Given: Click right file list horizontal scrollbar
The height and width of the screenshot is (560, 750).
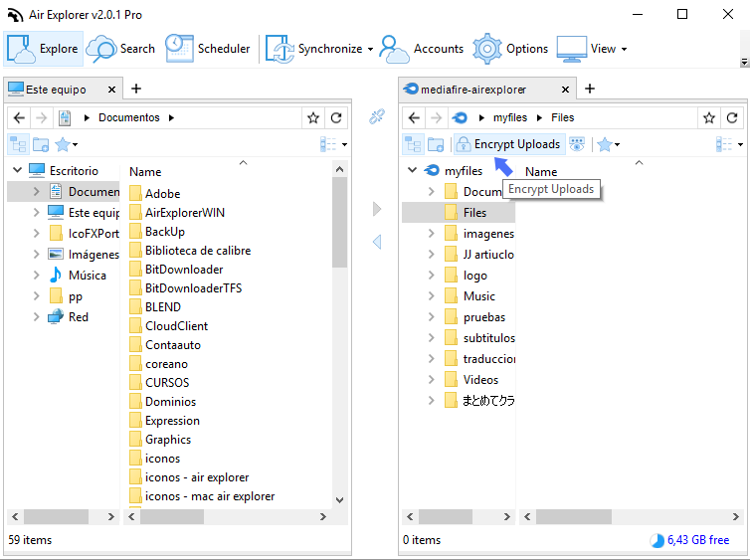Looking at the screenshot, I should [x=574, y=516].
